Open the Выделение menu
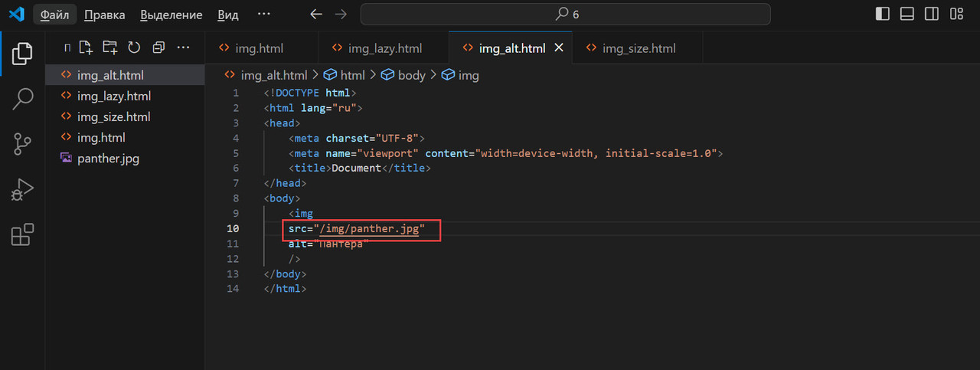 coord(171,15)
